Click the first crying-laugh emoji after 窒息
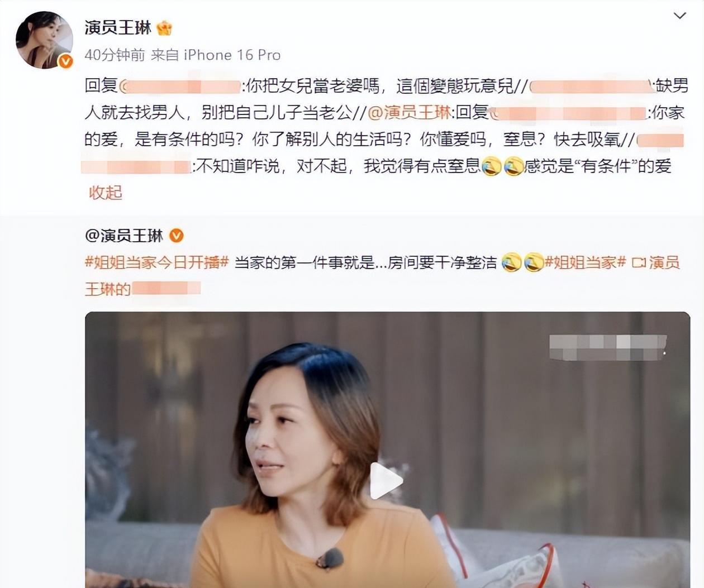 click(491, 166)
